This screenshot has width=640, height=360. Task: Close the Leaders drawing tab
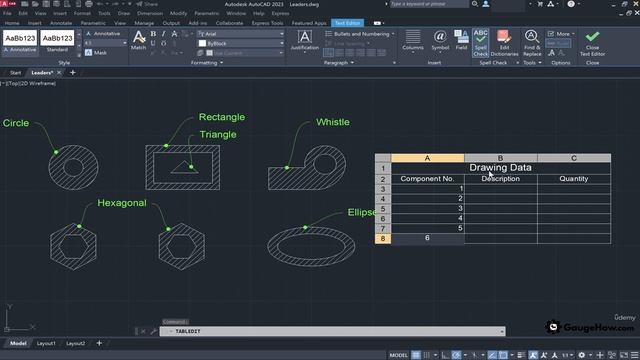pos(59,73)
